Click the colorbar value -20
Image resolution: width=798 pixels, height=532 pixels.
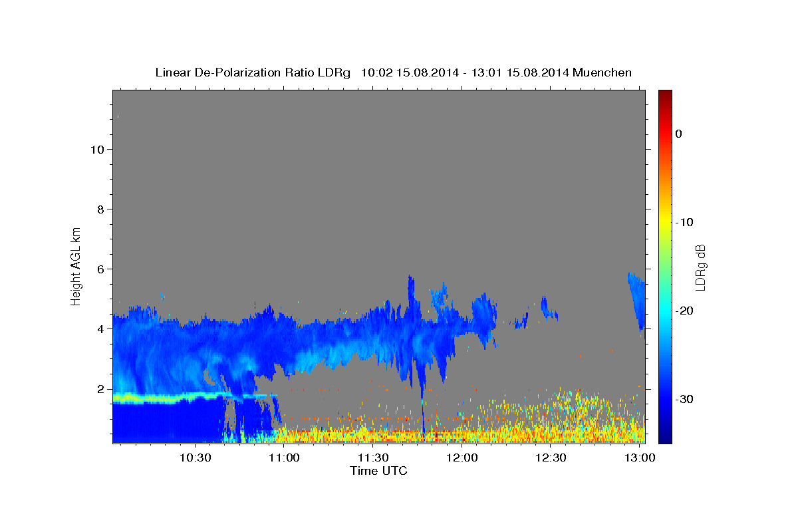pyautogui.click(x=685, y=311)
